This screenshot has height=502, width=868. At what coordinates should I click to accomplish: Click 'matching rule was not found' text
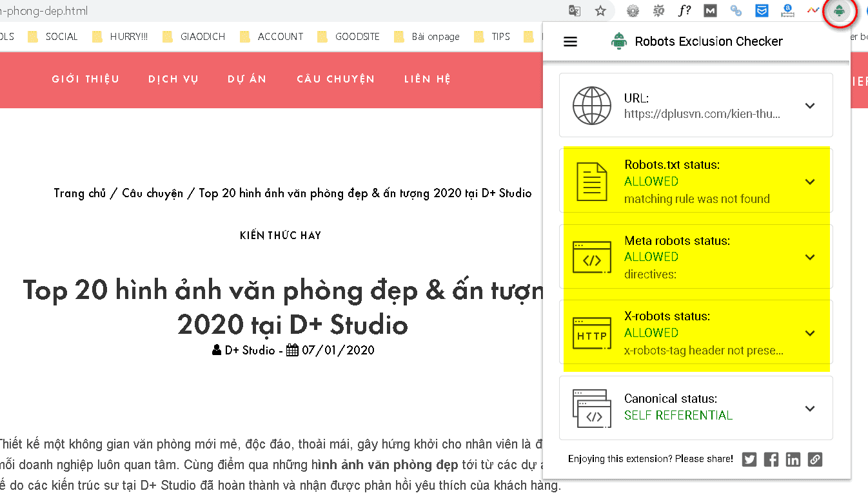(697, 199)
